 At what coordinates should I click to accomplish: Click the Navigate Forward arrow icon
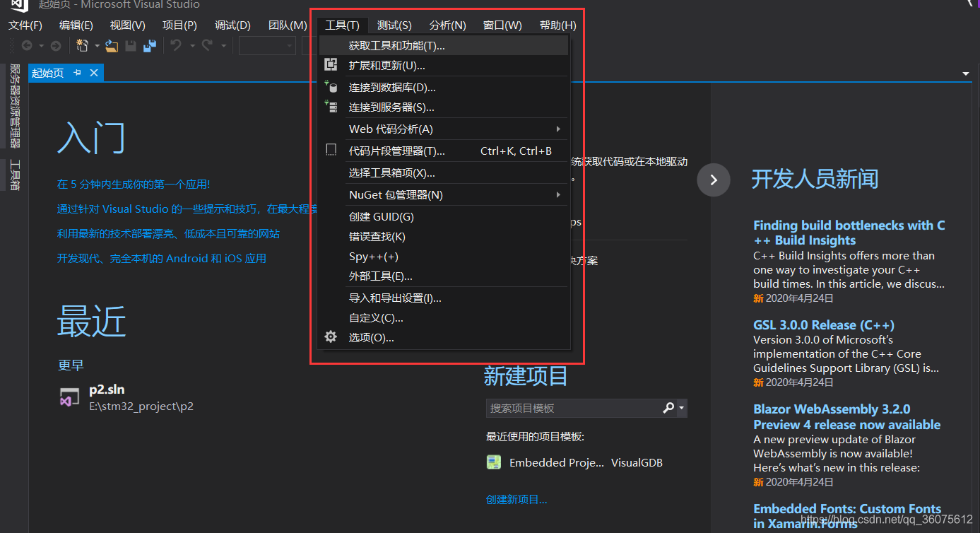click(x=55, y=46)
